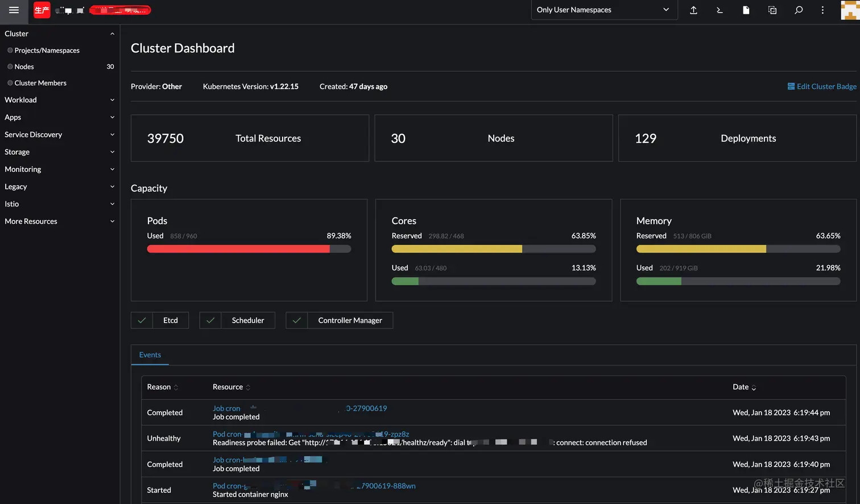Click the Etcd status label
This screenshot has height=504, width=860.
click(171, 320)
